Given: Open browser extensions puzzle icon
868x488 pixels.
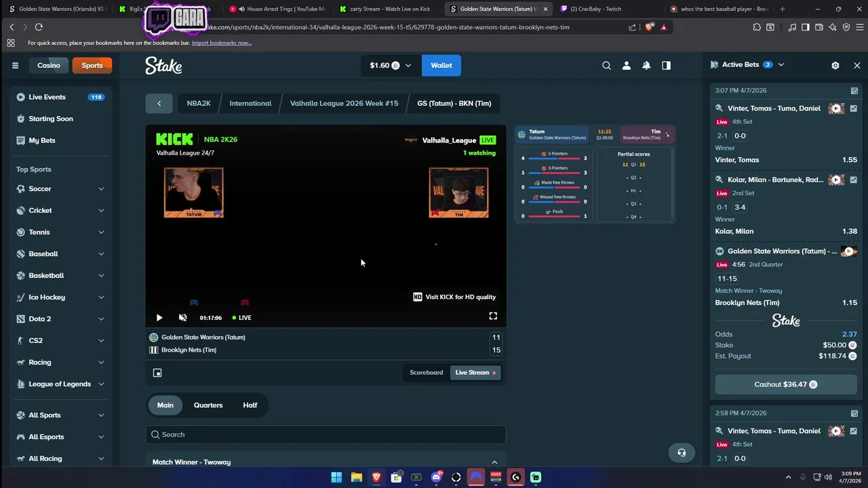Looking at the screenshot, I should point(757,27).
